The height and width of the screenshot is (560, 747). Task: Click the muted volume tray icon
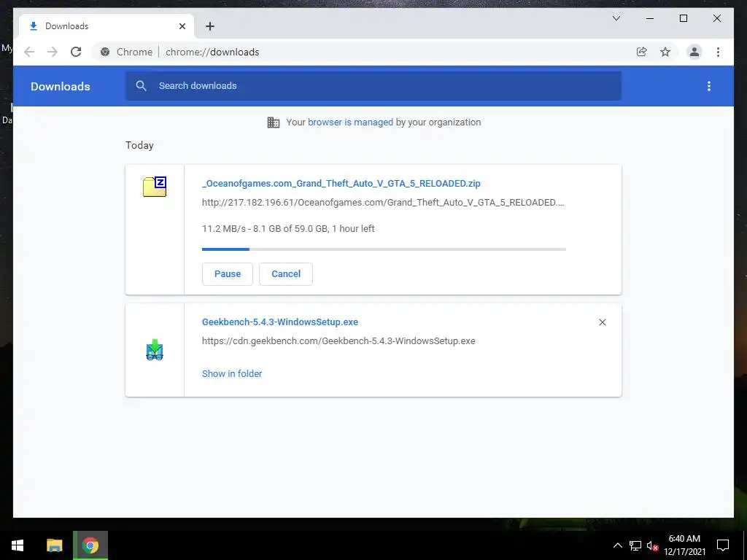(653, 545)
